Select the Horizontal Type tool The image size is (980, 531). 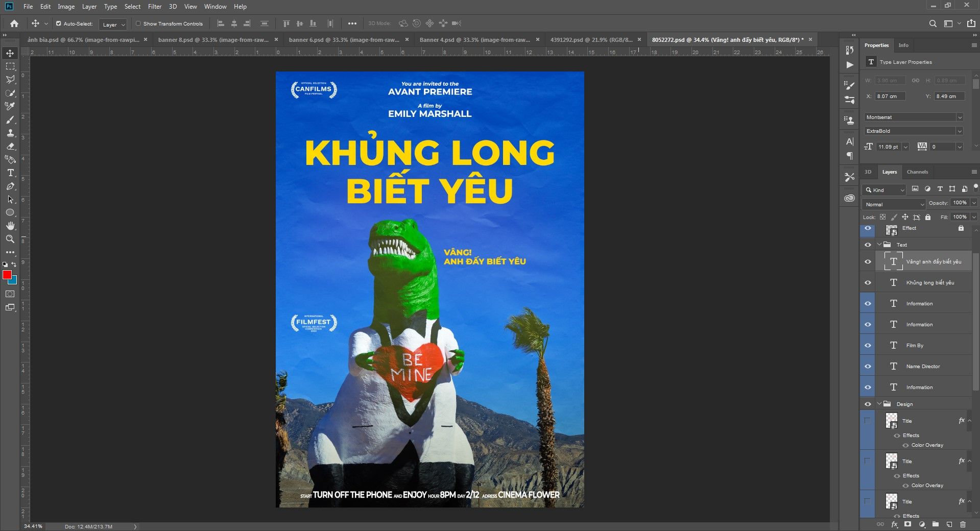10,173
